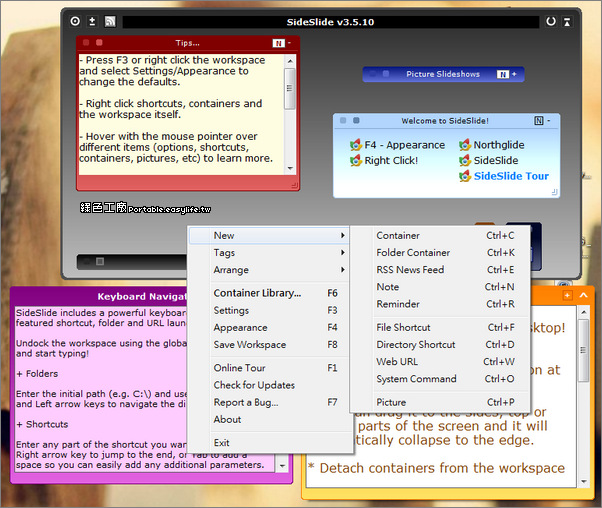Choose Exit from the context menu
602x508 pixels.
269,443
